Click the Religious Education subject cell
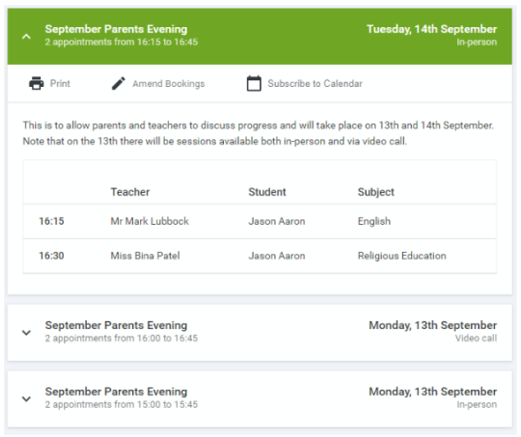 click(x=402, y=256)
